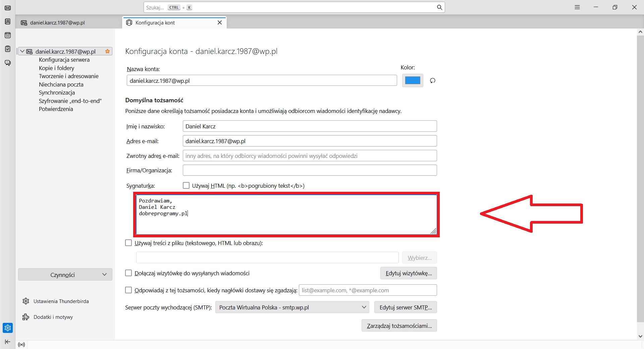Click the Zarządzaj tożsamościami button
644x349 pixels.
pyautogui.click(x=399, y=326)
